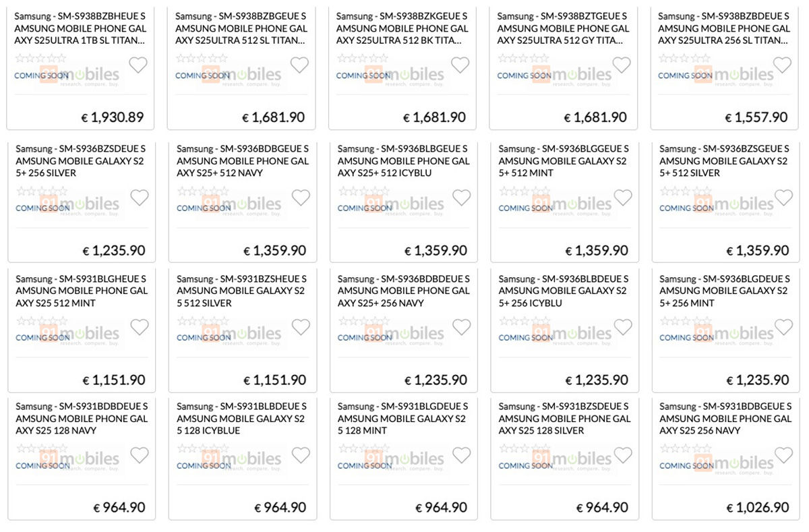Click the heart on the S25ULTRA 256 SL TITAN listing
The width and height of the screenshot is (809, 532).
(x=782, y=65)
